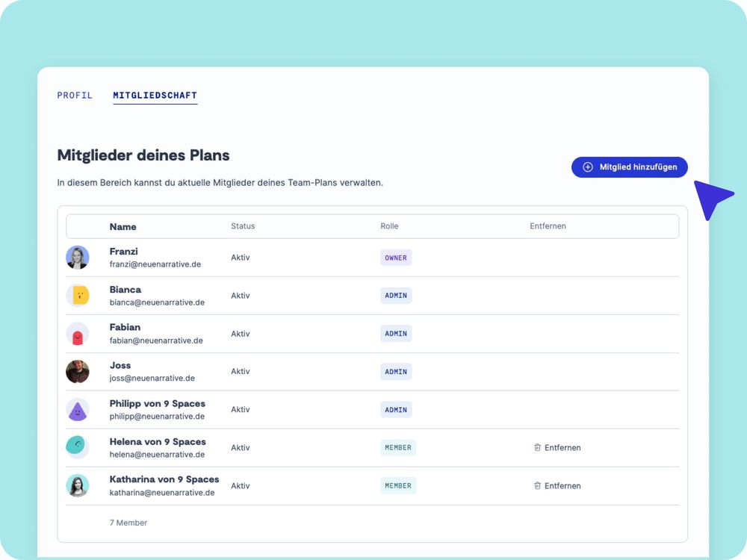Click email fabian@neuenarrative.de
Viewport: 747px width, 560px height.
pyautogui.click(x=156, y=340)
